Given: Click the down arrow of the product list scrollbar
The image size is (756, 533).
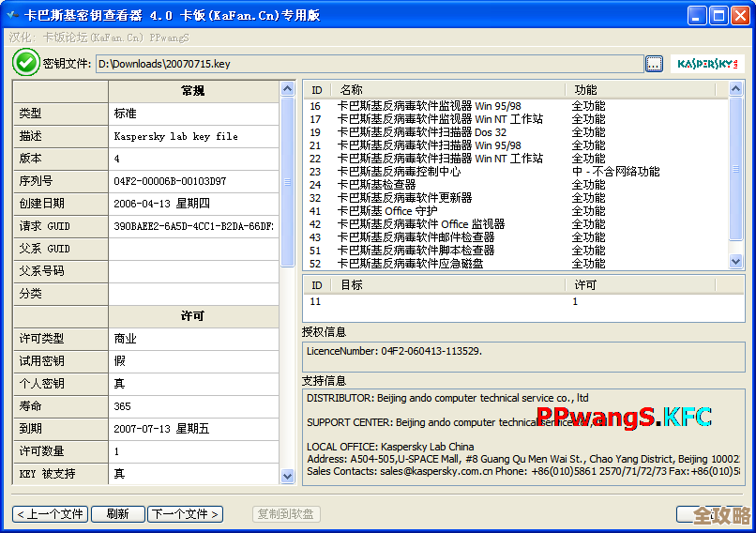Looking at the screenshot, I should click(735, 262).
